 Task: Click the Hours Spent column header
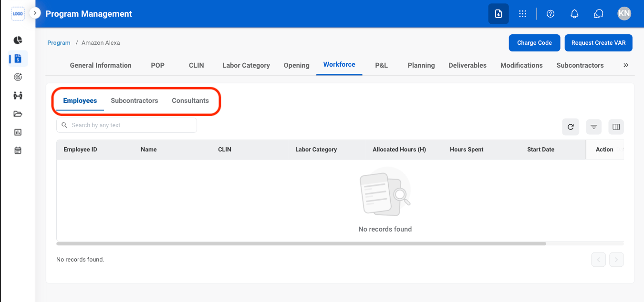(467, 150)
